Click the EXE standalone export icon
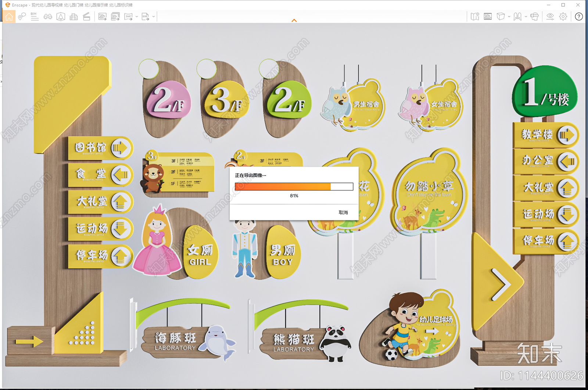Viewport: 588px width, 390px height. point(146,17)
